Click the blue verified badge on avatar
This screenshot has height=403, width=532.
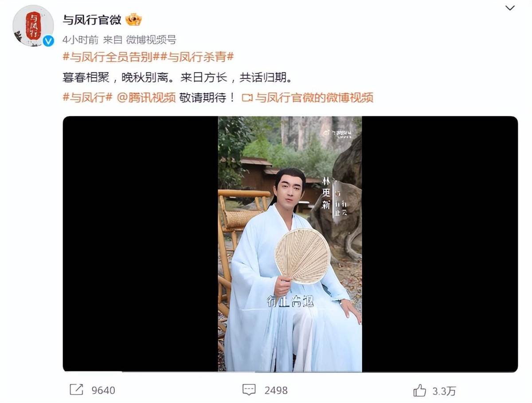(x=48, y=41)
